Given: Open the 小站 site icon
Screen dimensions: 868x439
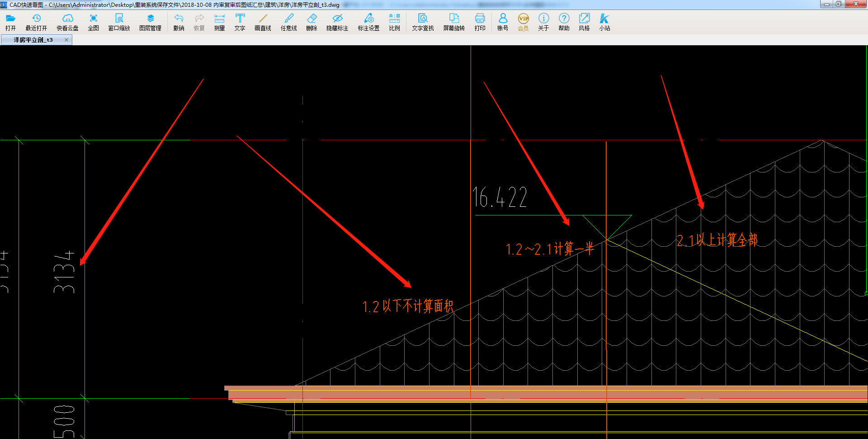Looking at the screenshot, I should click(604, 22).
